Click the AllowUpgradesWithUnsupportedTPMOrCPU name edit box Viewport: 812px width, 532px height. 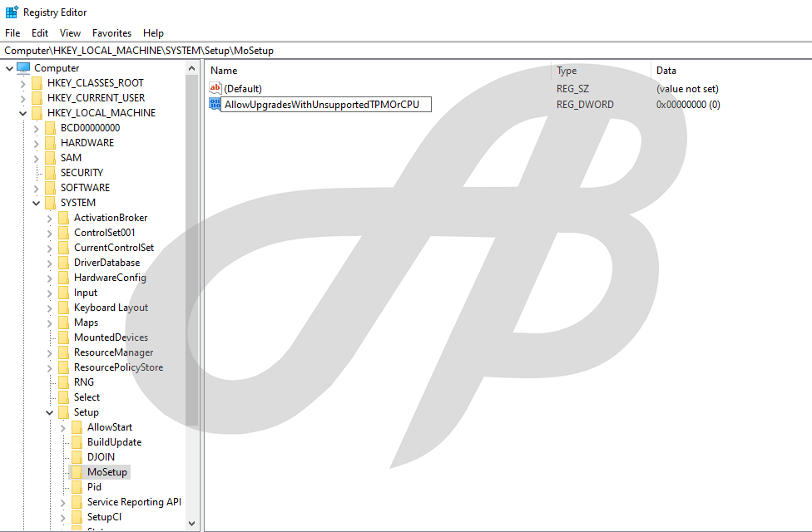[x=326, y=105]
